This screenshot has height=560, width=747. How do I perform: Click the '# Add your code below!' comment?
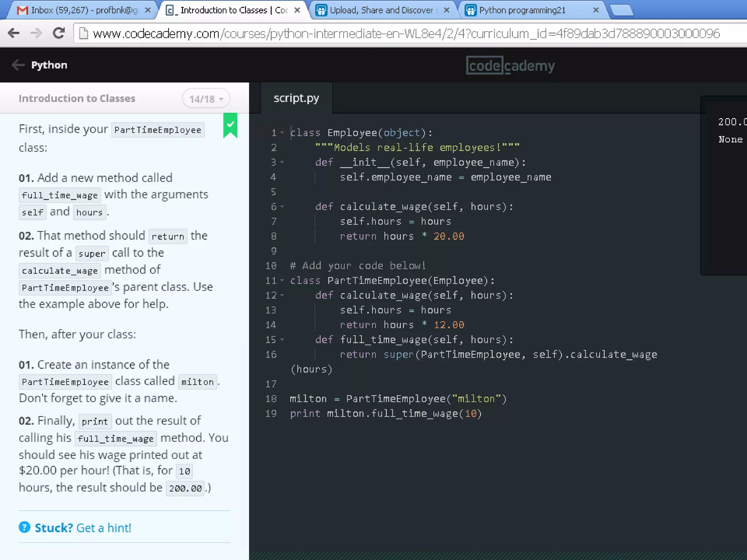click(x=358, y=266)
